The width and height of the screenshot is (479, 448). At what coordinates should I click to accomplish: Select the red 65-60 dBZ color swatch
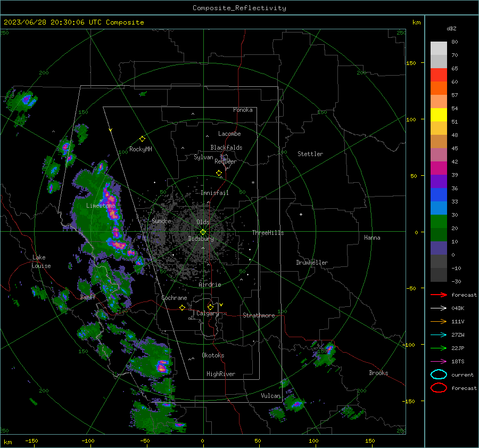click(439, 75)
